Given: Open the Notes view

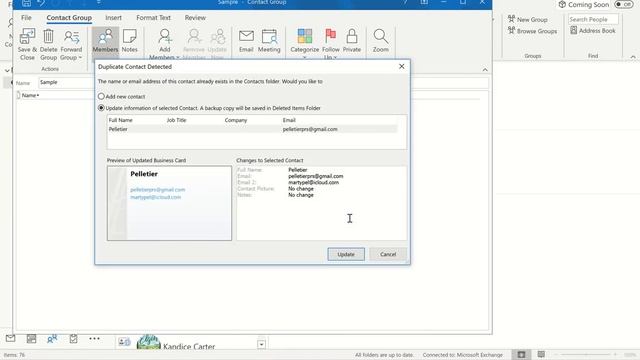Looking at the screenshot, I should coord(129,41).
